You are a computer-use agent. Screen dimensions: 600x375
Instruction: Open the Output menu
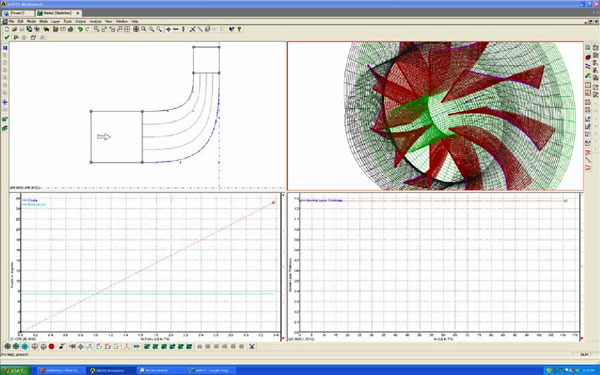point(80,21)
